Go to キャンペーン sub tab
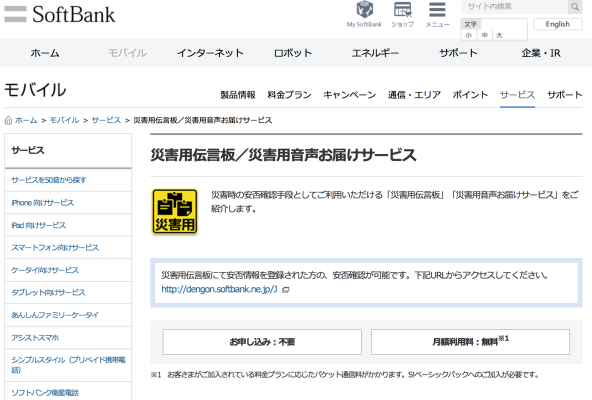Image resolution: width=592 pixels, height=400 pixels. click(x=350, y=95)
